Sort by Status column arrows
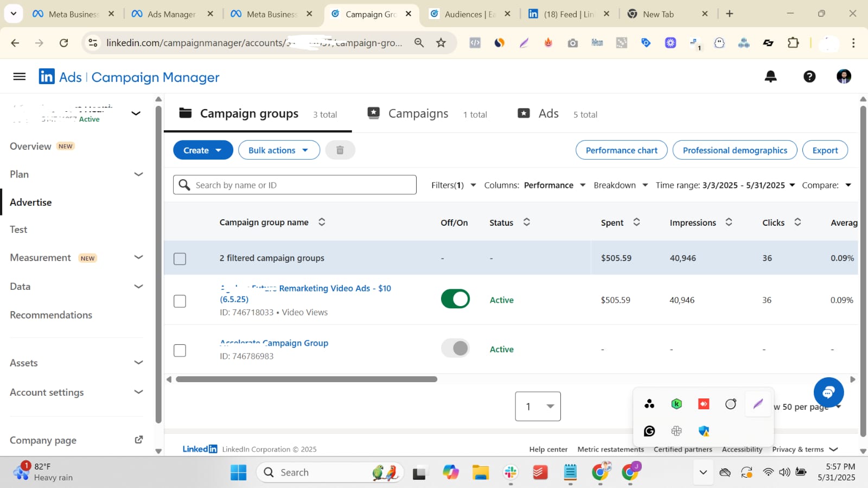The width and height of the screenshot is (868, 488). [x=526, y=222]
